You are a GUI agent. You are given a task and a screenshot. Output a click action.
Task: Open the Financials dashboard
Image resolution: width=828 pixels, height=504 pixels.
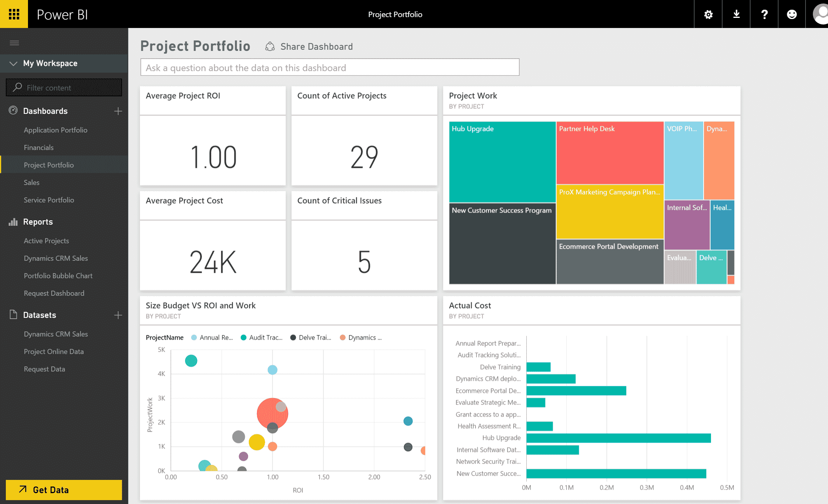tap(39, 147)
